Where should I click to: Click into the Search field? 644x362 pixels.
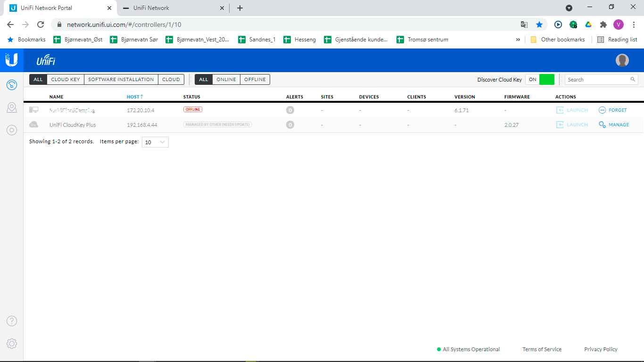[x=596, y=80]
